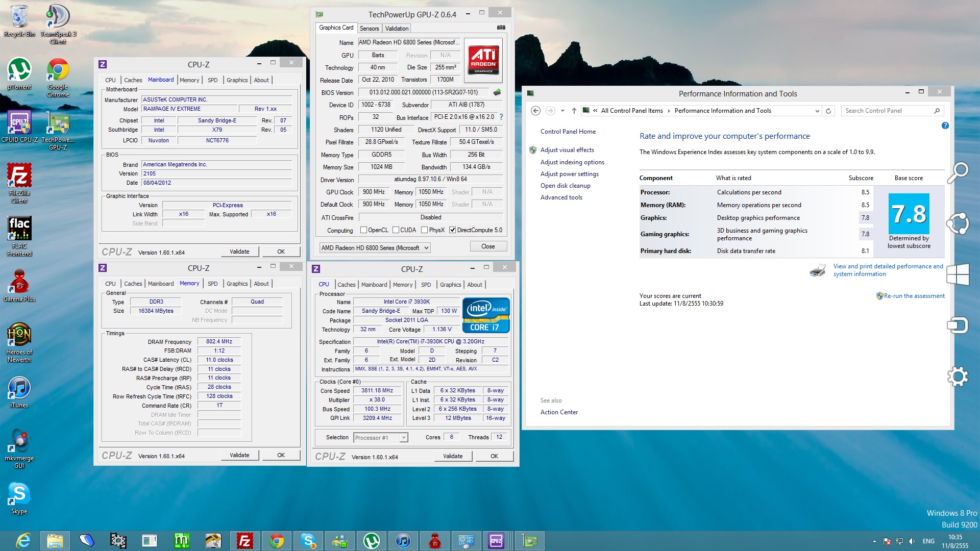Expand the address bar history dropdown arrow

click(817, 111)
